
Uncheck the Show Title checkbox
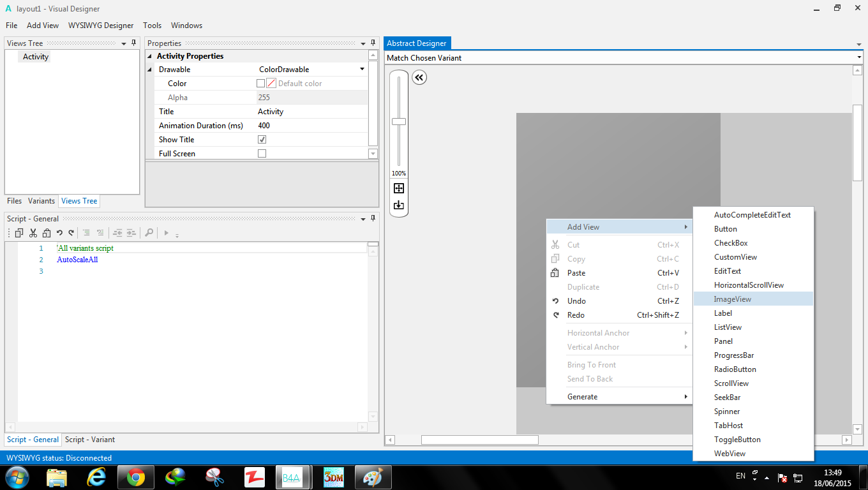click(x=262, y=140)
